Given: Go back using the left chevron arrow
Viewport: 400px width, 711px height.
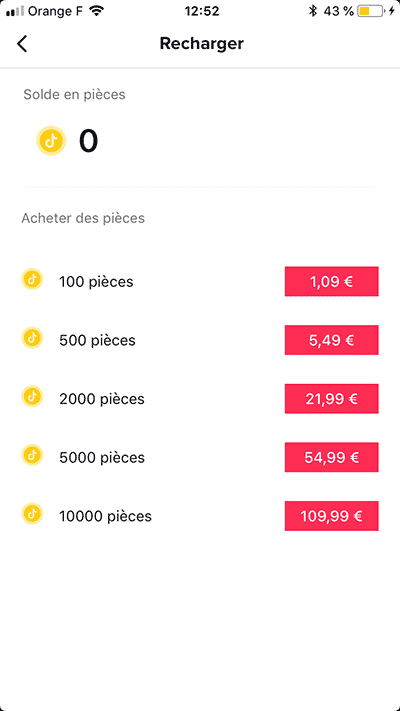Looking at the screenshot, I should [22, 44].
